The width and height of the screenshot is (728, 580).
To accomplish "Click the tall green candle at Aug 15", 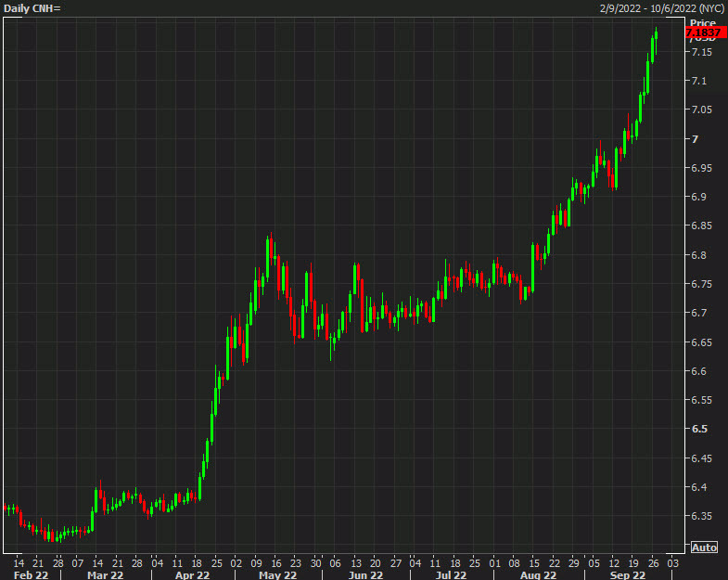I will click(533, 268).
